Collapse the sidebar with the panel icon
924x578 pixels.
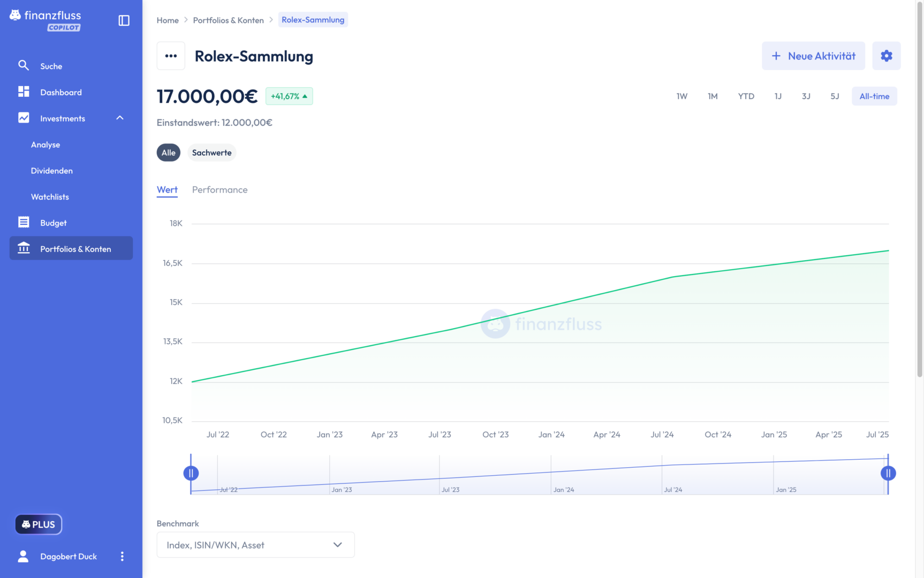pyautogui.click(x=124, y=20)
